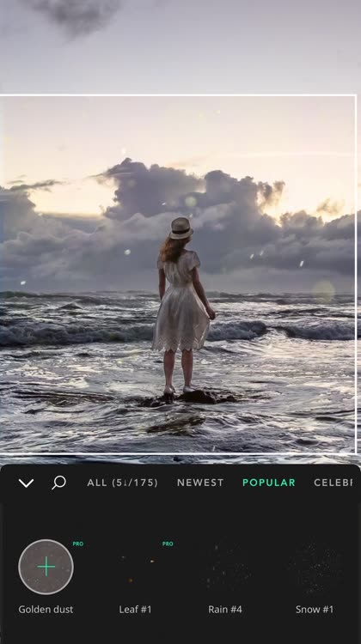Tap the PRO badge above Leaf #1
Image resolution: width=361 pixels, height=644 pixels.
coord(168,544)
